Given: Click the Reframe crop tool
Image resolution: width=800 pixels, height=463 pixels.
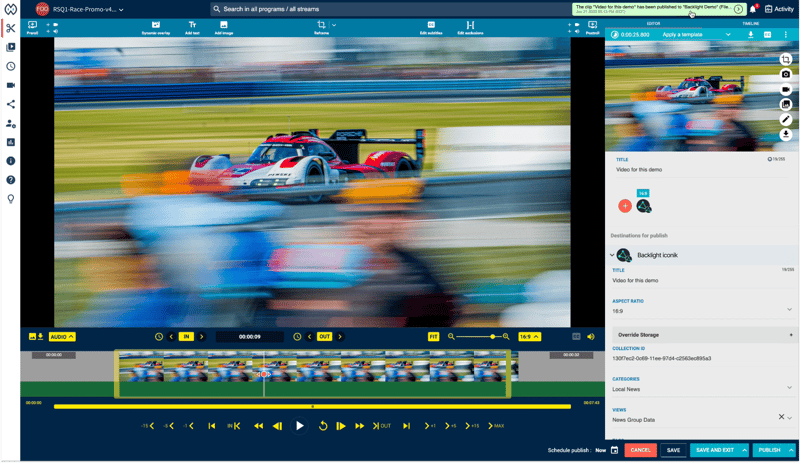Looking at the screenshot, I should pyautogui.click(x=321, y=28).
